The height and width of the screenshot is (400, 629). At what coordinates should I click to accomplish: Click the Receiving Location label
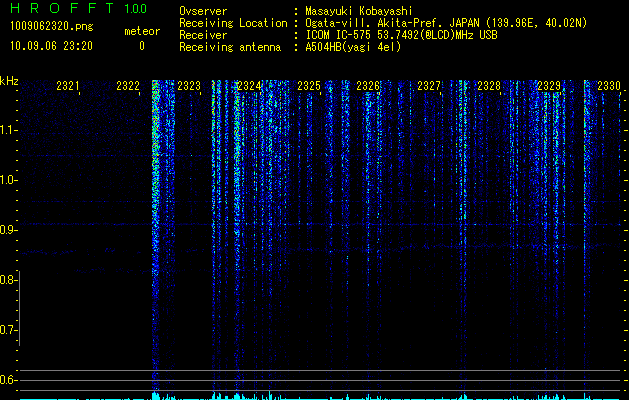(x=233, y=23)
